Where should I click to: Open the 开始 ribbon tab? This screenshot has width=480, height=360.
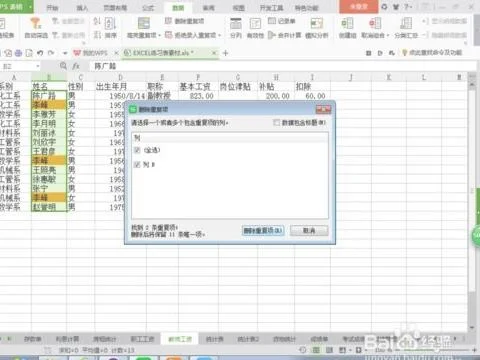pos(52,8)
